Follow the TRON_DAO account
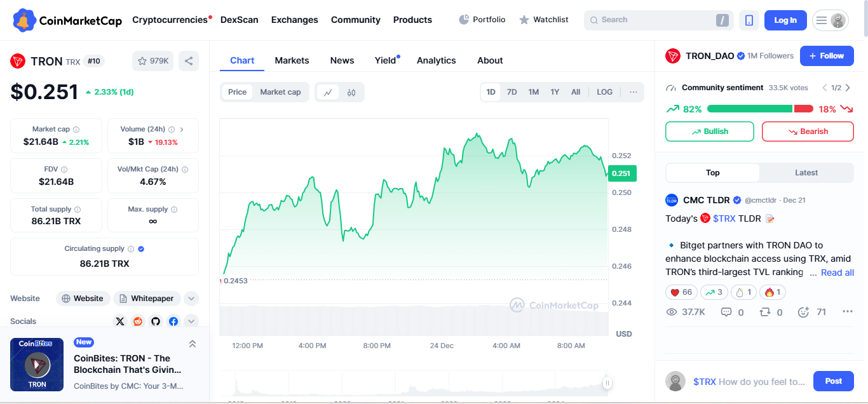The image size is (868, 404). point(827,56)
